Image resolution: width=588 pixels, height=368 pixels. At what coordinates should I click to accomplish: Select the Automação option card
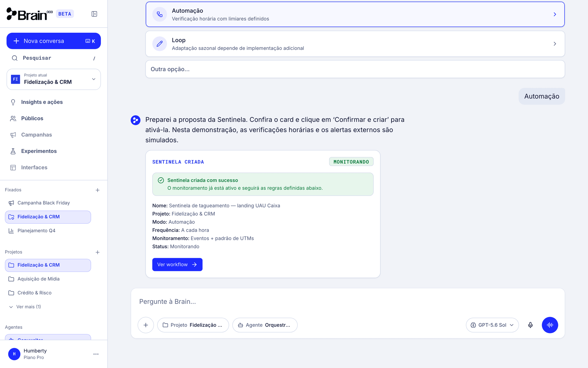coord(355,14)
